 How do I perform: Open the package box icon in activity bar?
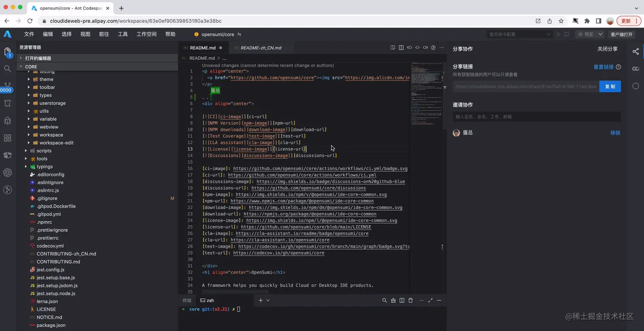pos(8,155)
